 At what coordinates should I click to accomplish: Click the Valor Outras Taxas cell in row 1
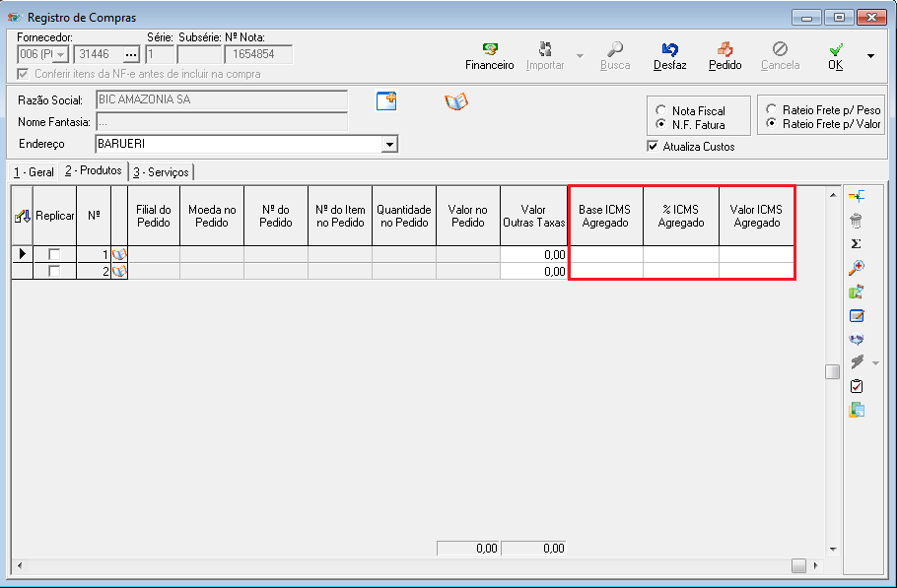click(x=533, y=254)
